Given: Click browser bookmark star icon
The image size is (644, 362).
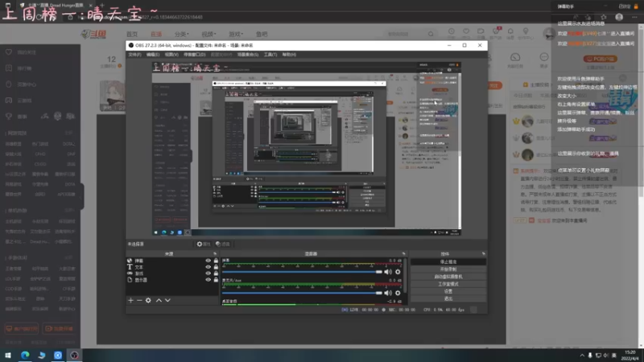Looking at the screenshot, I should [x=603, y=17].
